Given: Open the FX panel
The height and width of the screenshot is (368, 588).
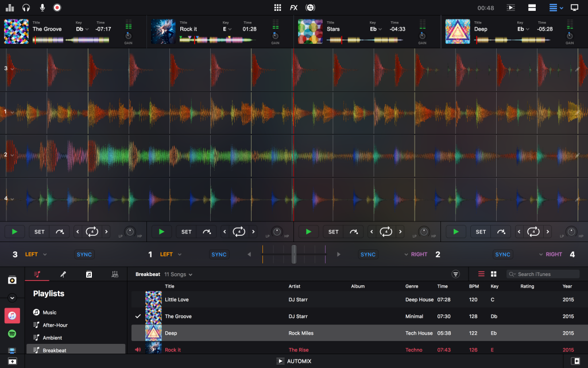Looking at the screenshot, I should tap(293, 7).
